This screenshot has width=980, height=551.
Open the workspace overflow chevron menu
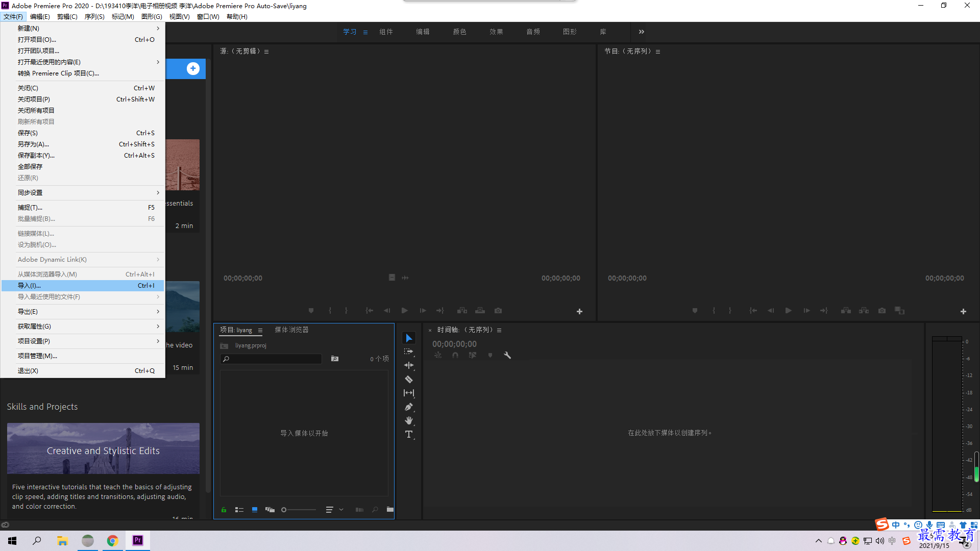(642, 32)
